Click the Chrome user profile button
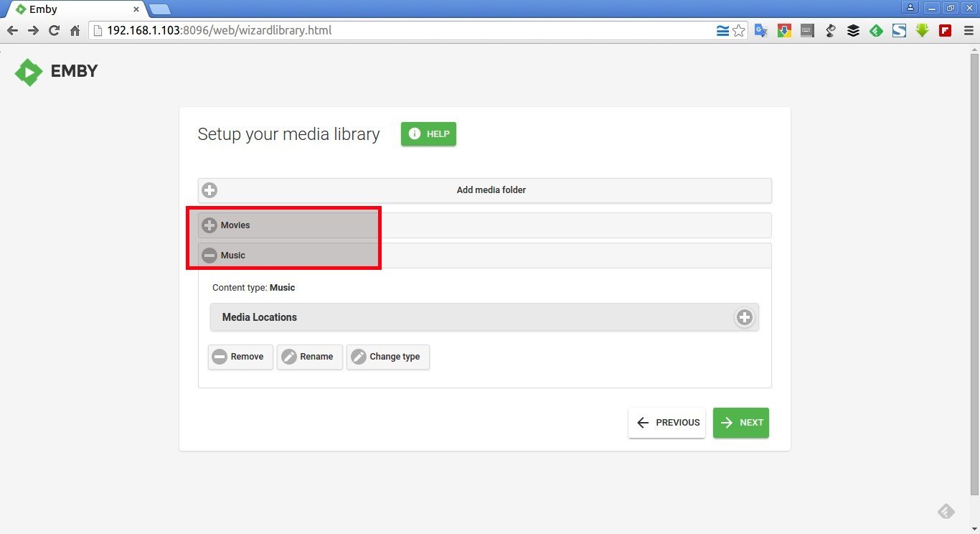 click(910, 8)
